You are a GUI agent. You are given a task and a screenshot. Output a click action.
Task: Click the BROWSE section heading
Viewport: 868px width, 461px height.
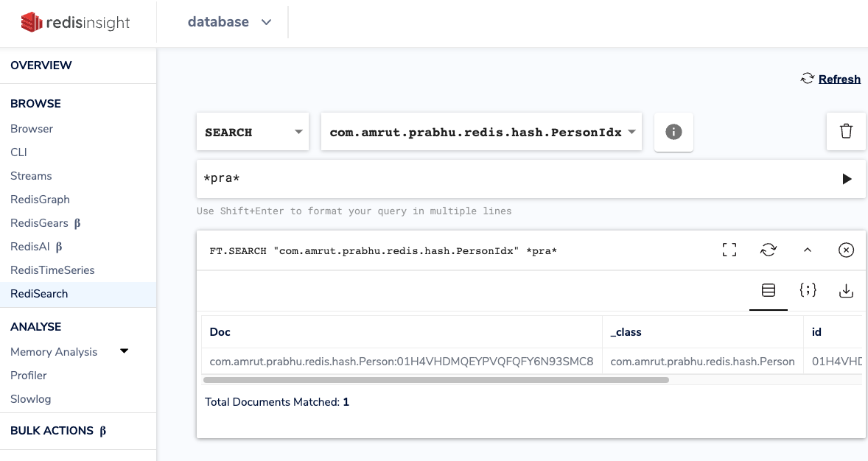coord(35,104)
